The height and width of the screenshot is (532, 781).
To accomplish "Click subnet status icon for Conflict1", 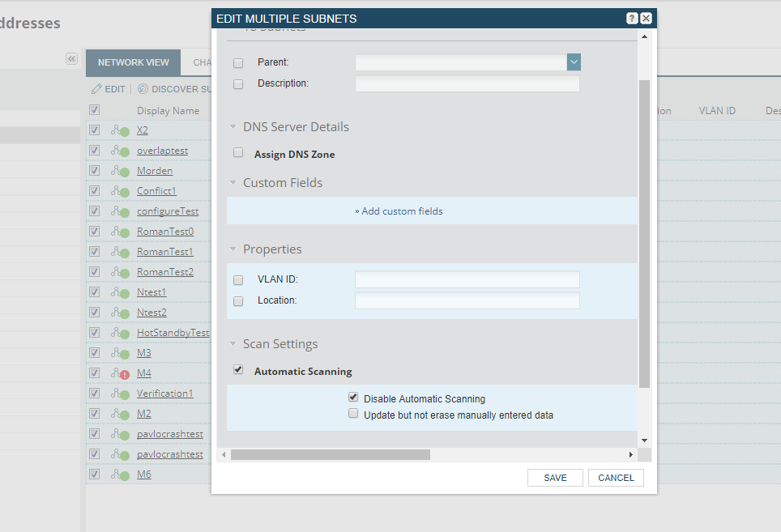I will tap(120, 191).
